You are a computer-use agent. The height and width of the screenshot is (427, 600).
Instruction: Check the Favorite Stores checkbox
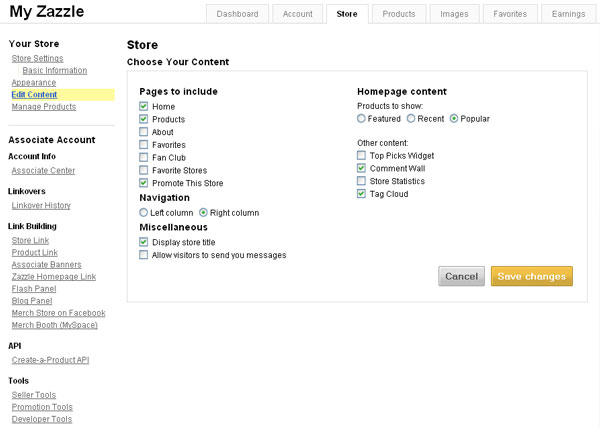[x=143, y=170]
